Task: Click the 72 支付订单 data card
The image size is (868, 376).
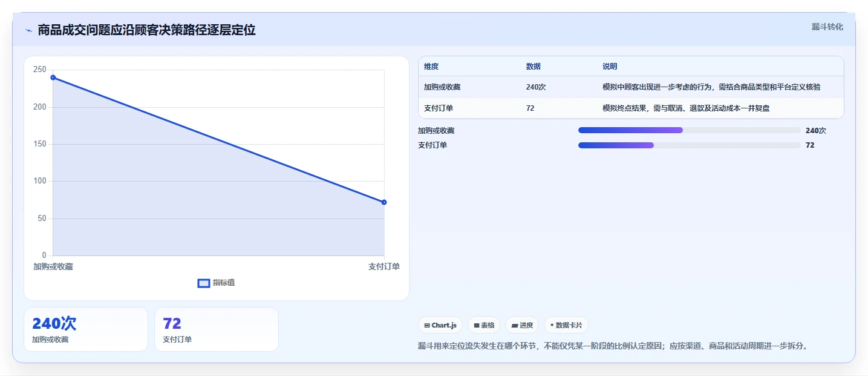Action: click(x=217, y=329)
